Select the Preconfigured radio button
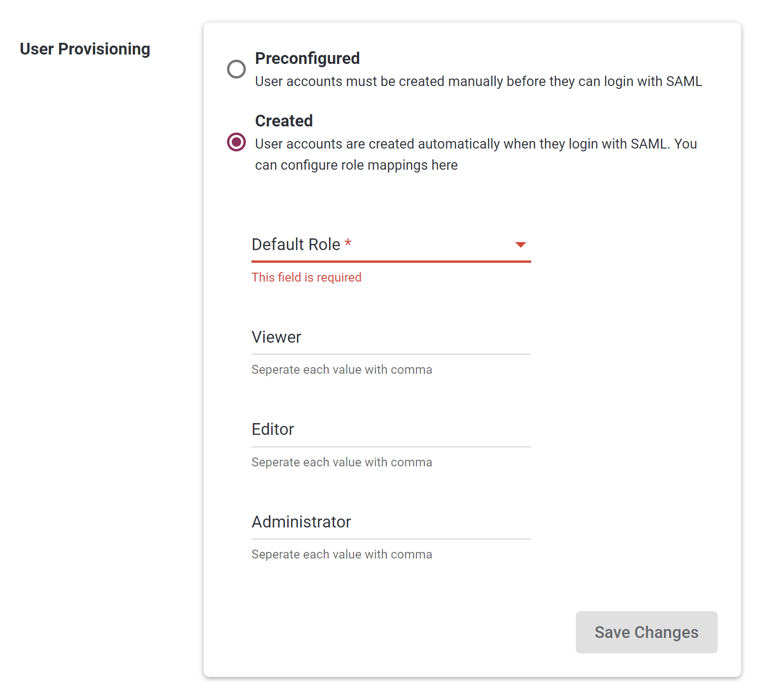768x700 pixels. coord(236,69)
